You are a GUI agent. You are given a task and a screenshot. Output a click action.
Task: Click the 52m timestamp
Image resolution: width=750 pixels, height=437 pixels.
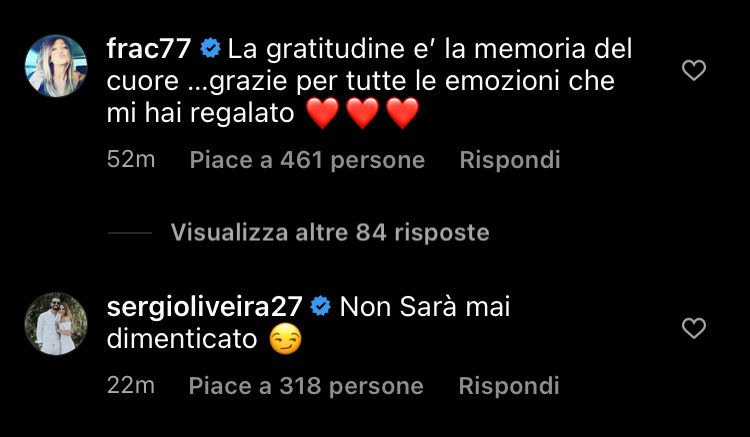click(x=131, y=159)
